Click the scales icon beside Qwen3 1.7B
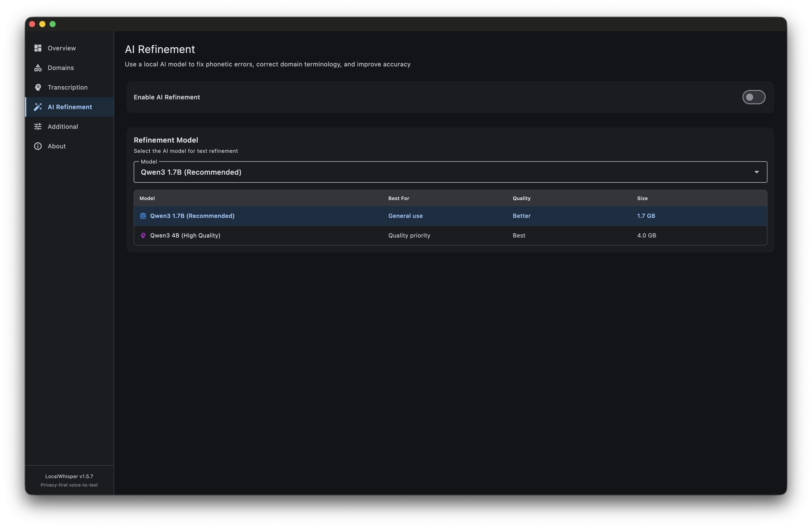This screenshot has height=528, width=812. click(143, 216)
